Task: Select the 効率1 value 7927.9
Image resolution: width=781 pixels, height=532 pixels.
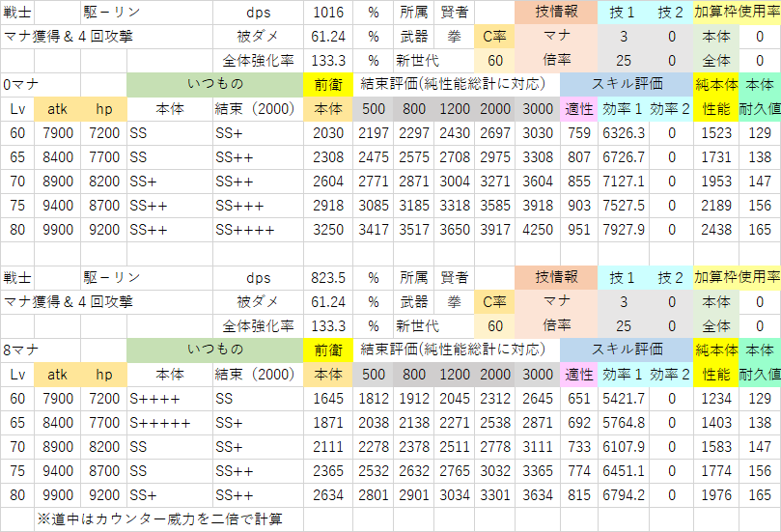Action: tap(624, 230)
